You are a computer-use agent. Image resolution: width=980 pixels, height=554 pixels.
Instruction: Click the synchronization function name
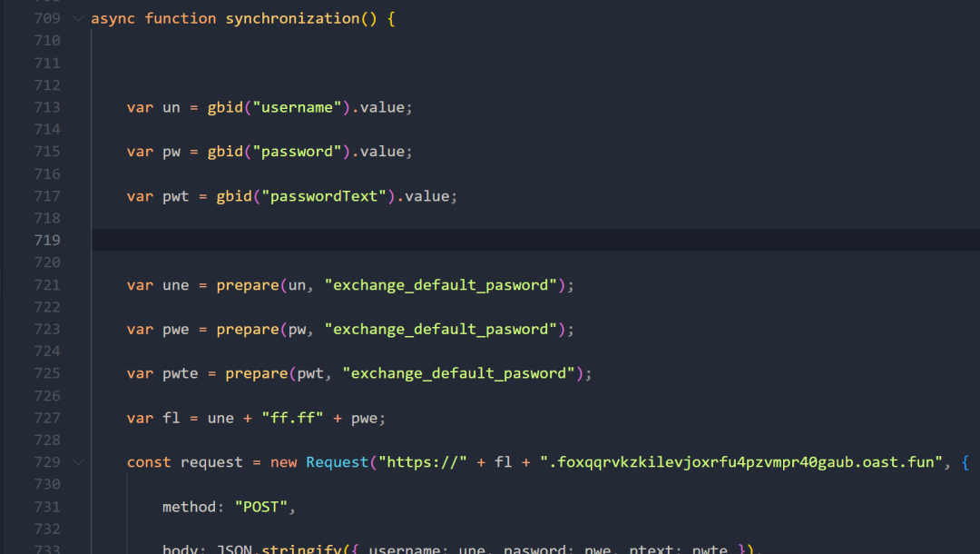(x=292, y=19)
